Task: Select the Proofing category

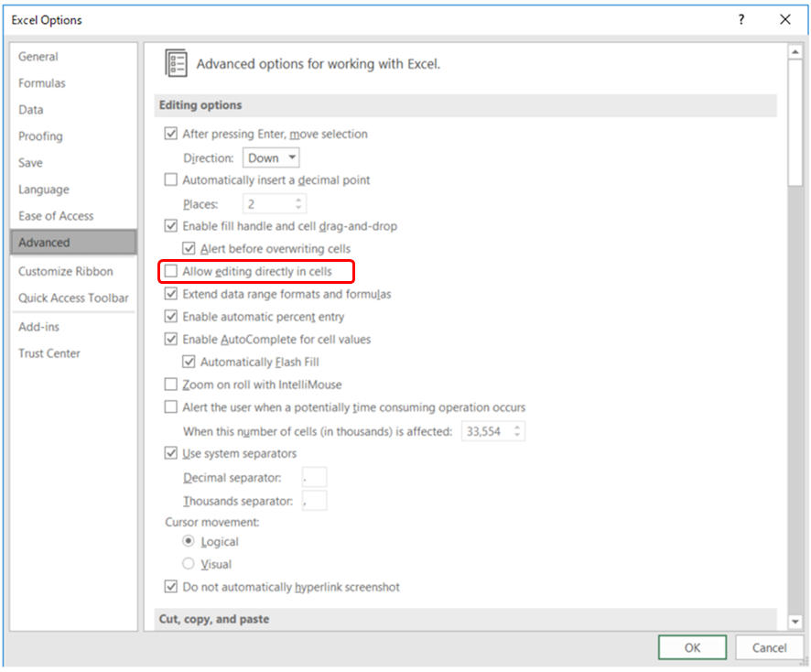Action: point(40,136)
